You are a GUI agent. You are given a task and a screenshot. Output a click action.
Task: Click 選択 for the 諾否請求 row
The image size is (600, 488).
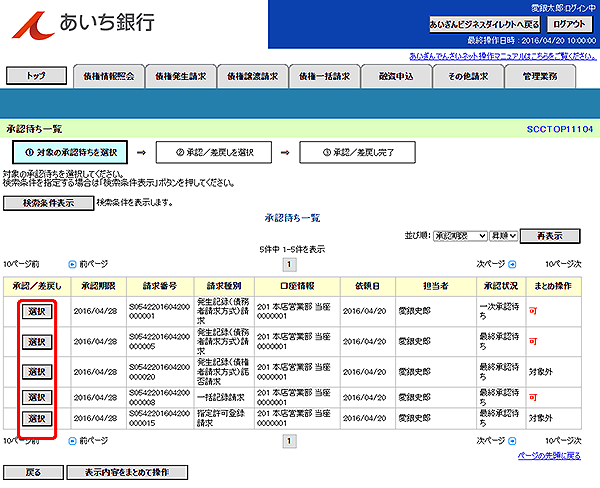click(x=37, y=372)
